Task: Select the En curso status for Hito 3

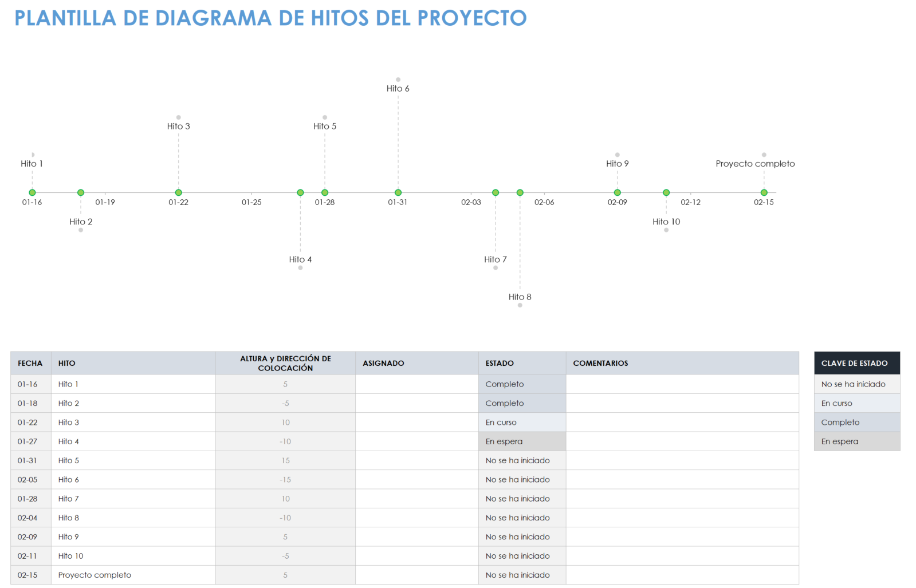Action: (x=522, y=423)
